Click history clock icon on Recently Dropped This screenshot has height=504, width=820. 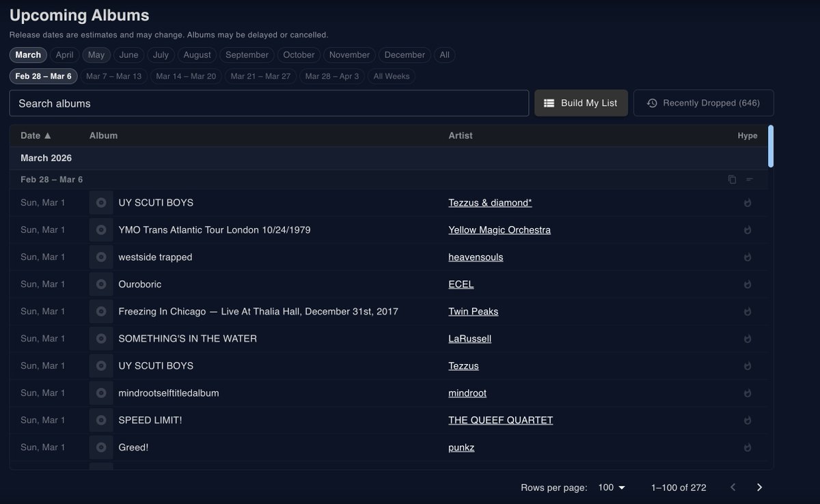click(x=652, y=103)
